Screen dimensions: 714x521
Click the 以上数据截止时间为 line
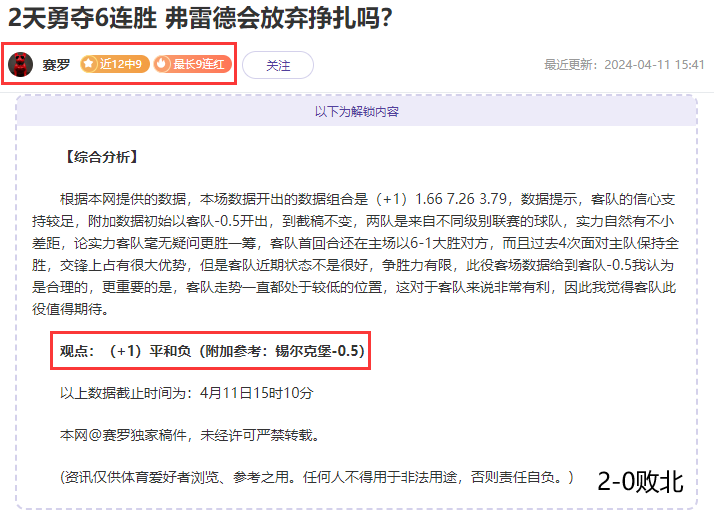187,393
